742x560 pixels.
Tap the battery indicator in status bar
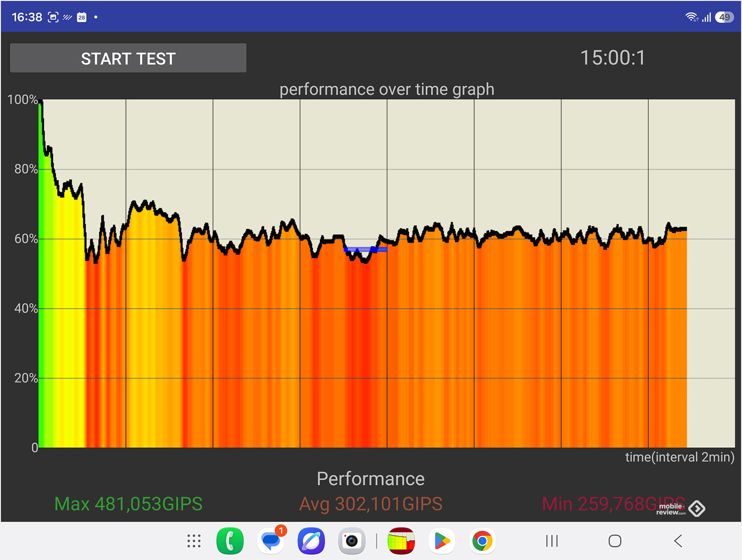(x=724, y=17)
